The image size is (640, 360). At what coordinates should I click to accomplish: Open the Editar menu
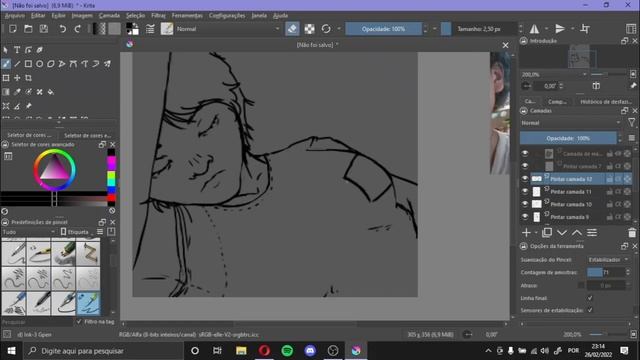(x=38, y=16)
